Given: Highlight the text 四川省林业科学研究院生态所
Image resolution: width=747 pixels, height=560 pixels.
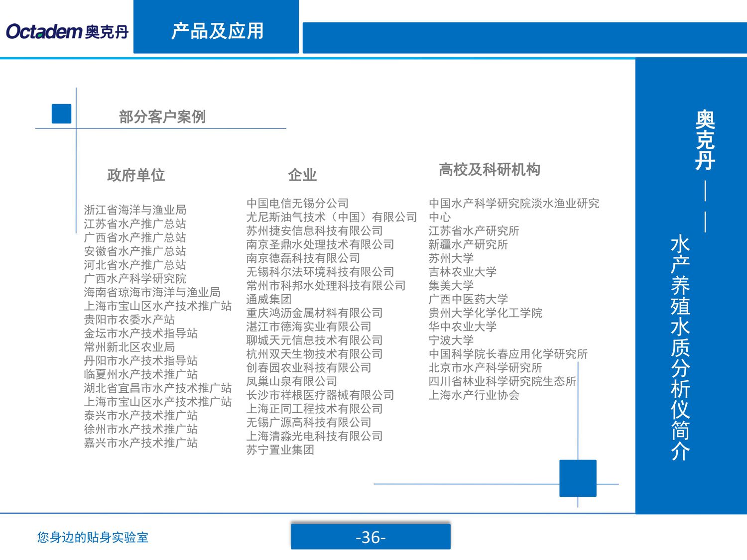Looking at the screenshot, I should [x=502, y=381].
